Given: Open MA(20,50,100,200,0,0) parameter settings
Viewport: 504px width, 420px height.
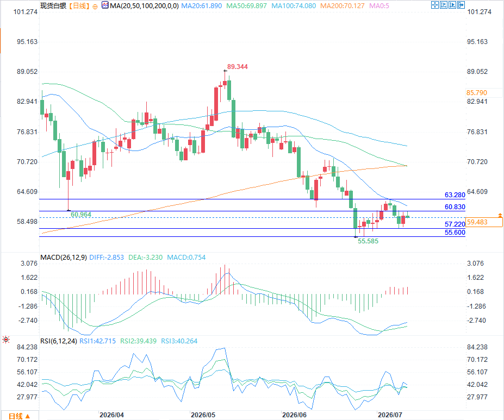Looking at the screenshot, I should point(144,6).
